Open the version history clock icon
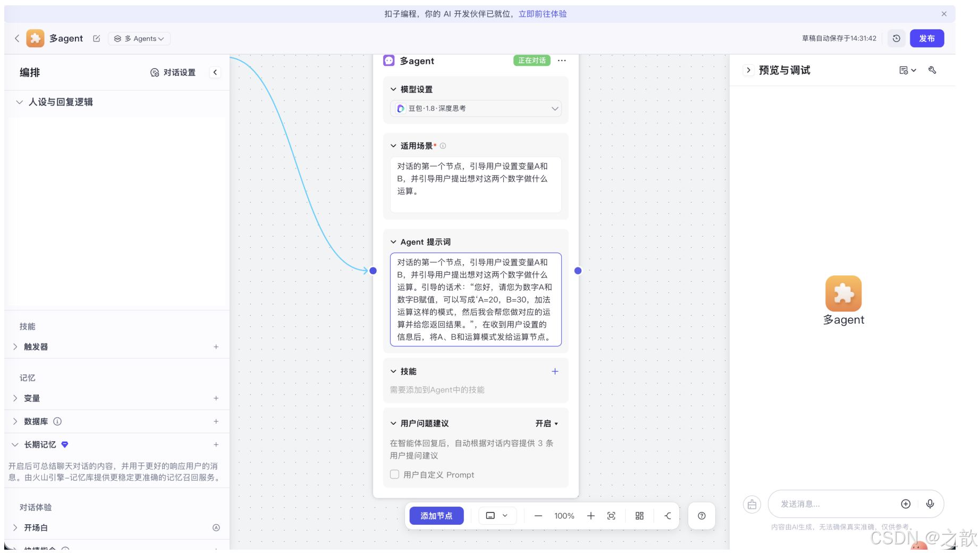Screen dimensions: 980x555 click(897, 38)
